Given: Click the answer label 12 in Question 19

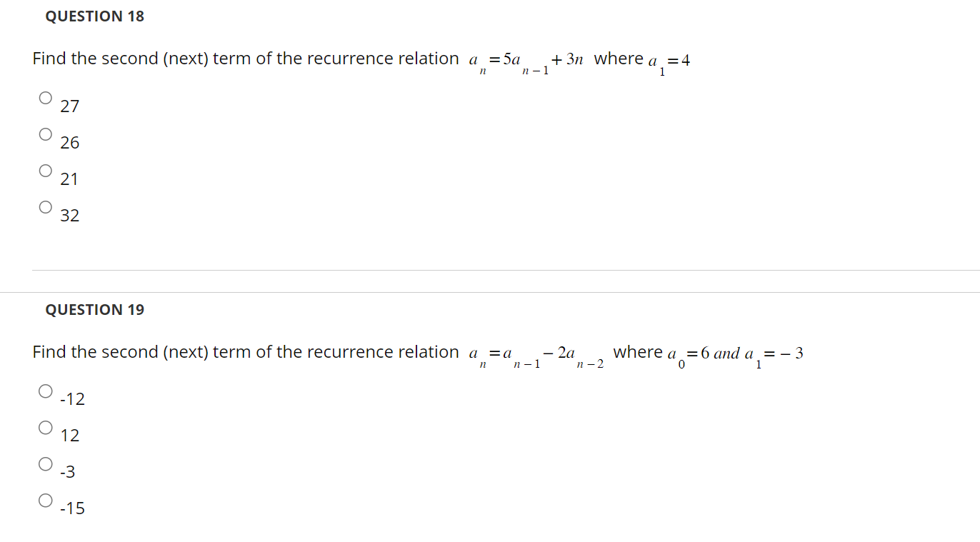Looking at the screenshot, I should coord(69,435).
